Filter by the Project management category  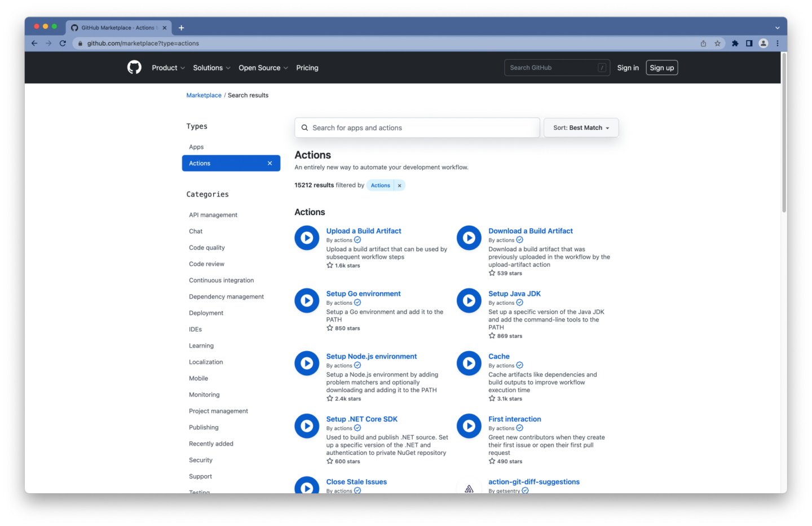[x=218, y=411]
